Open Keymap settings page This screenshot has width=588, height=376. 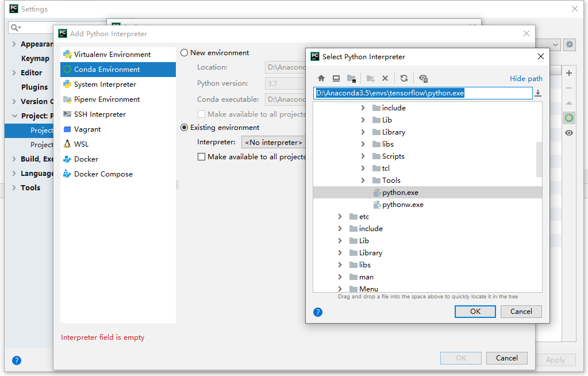pyautogui.click(x=35, y=59)
